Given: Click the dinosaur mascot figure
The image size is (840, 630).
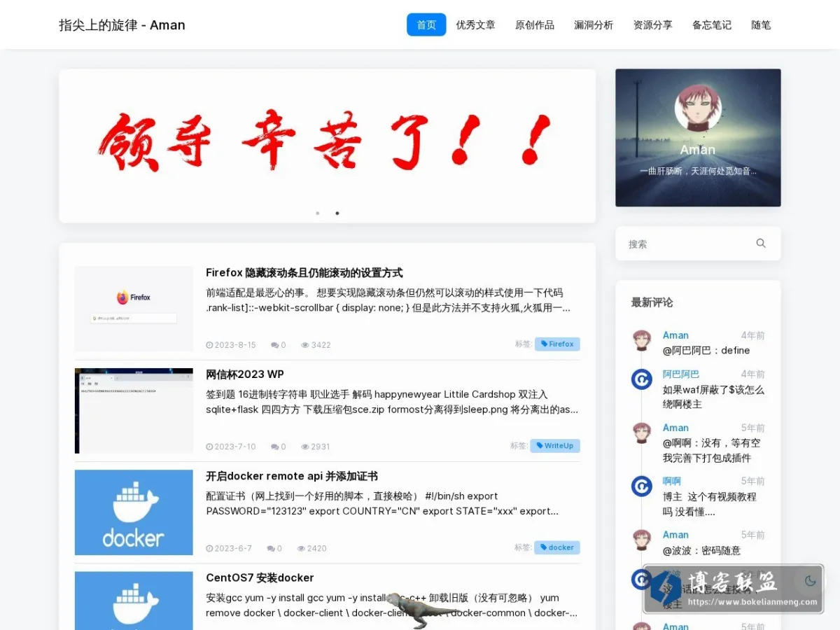Looking at the screenshot, I should click(421, 609).
